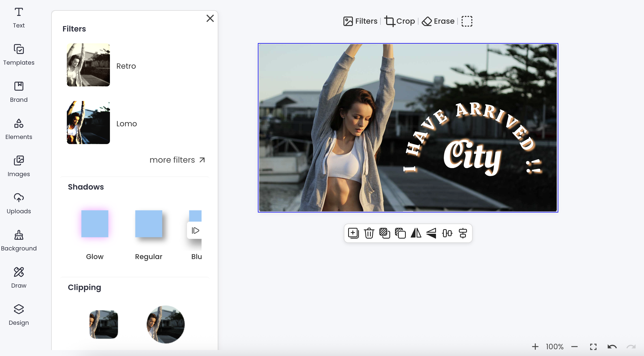Open the Templates sidebar tab
Image resolution: width=644 pixels, height=356 pixels.
[x=19, y=55]
